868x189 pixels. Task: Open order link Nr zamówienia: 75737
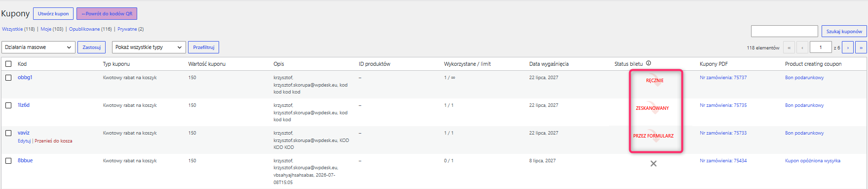[x=723, y=78]
